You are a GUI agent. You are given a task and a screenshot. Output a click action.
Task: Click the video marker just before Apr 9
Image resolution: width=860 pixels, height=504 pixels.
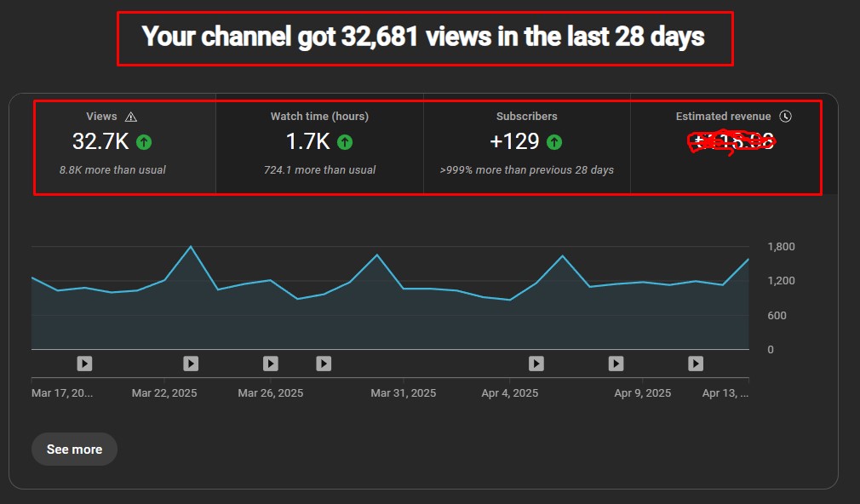tap(616, 364)
